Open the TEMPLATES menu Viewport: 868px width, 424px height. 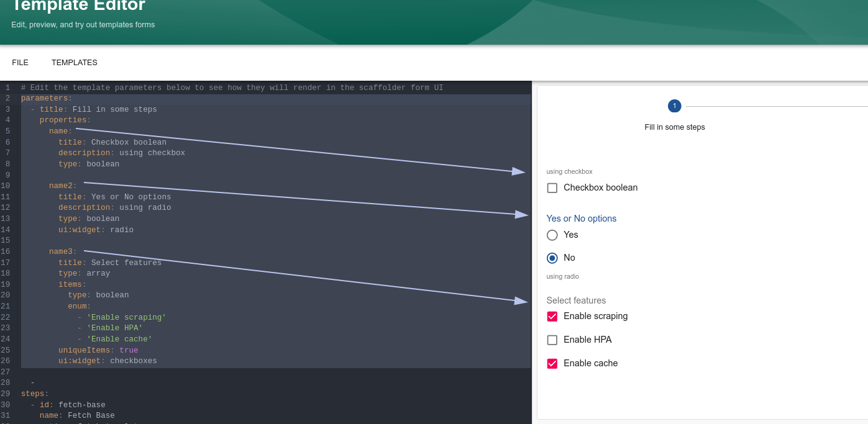(x=74, y=63)
